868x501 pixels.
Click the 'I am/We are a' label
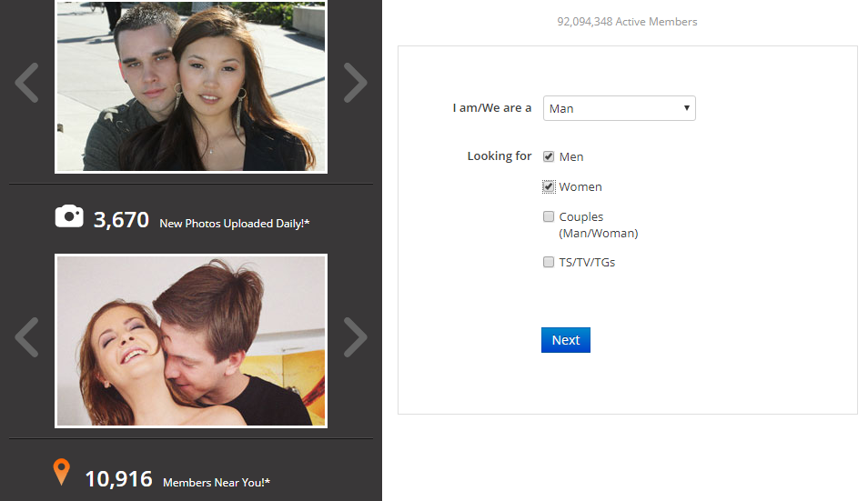(492, 108)
